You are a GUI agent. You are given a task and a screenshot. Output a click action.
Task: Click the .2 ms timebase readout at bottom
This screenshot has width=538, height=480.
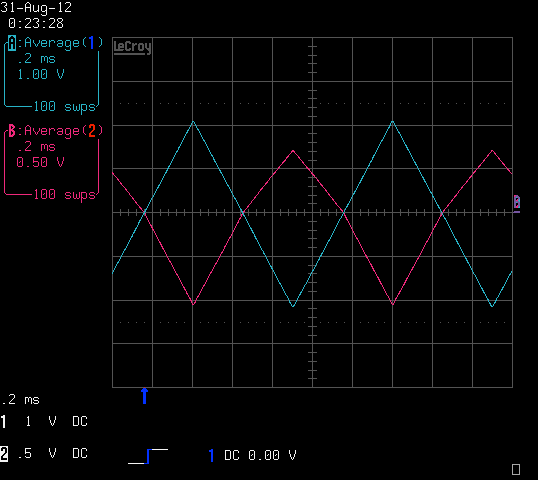click(x=20, y=400)
